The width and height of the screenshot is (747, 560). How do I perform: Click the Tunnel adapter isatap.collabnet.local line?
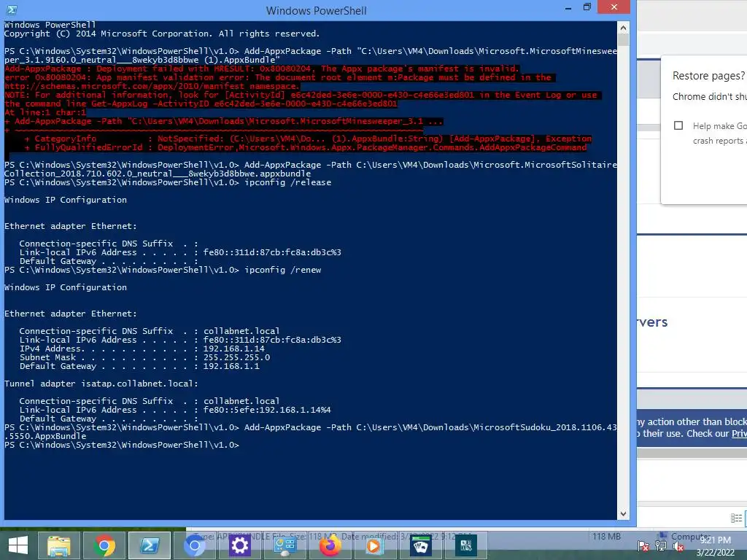[x=101, y=384]
